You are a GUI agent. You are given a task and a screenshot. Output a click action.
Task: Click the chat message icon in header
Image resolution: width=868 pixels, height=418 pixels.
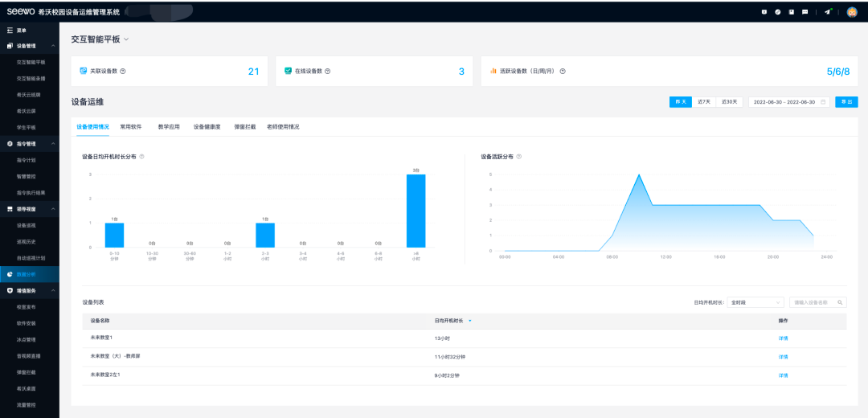[805, 12]
